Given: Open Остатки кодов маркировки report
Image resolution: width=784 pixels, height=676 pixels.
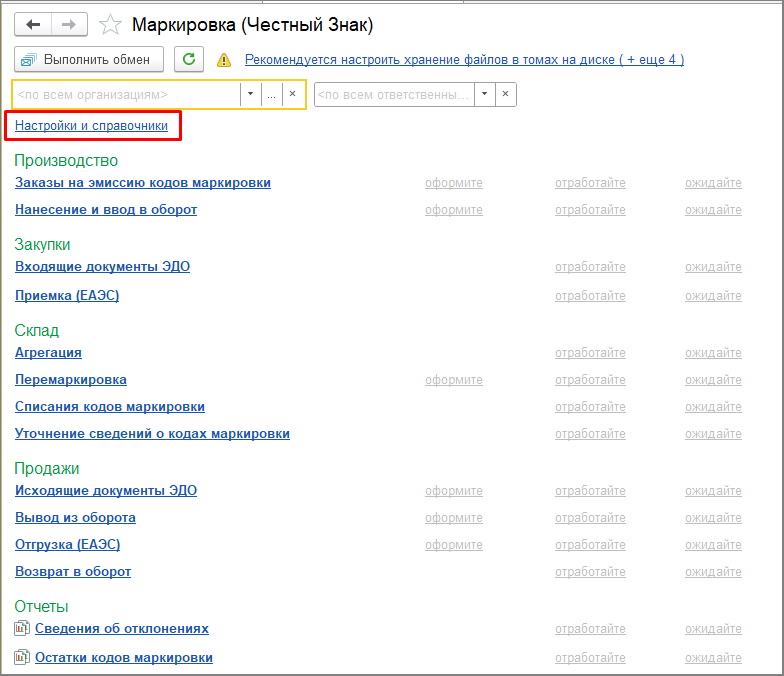Looking at the screenshot, I should click(124, 658).
